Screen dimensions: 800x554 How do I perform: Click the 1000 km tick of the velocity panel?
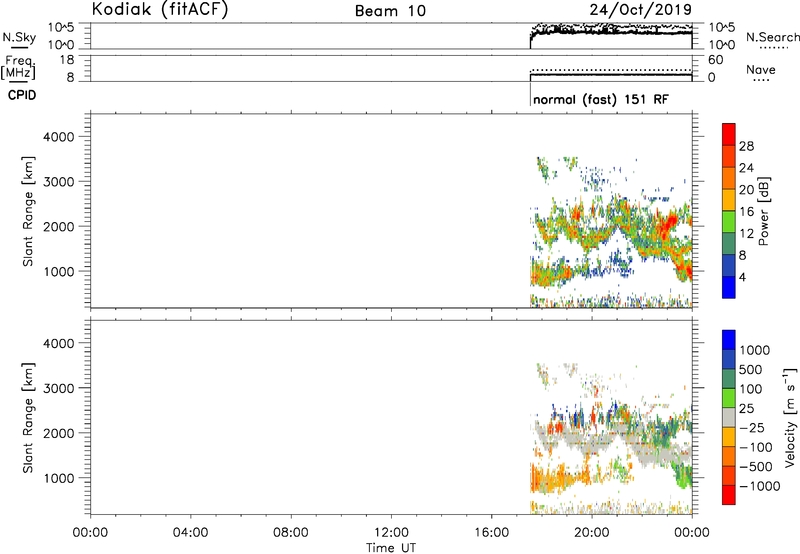pyautogui.click(x=59, y=478)
